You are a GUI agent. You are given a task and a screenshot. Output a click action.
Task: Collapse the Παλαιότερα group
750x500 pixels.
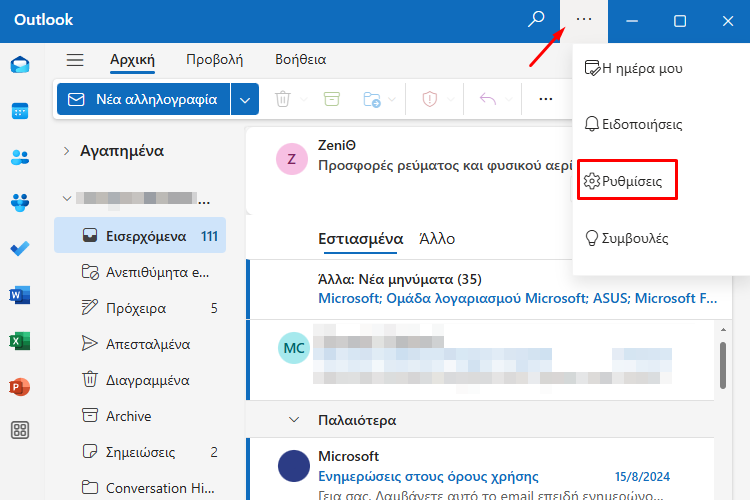click(x=294, y=420)
